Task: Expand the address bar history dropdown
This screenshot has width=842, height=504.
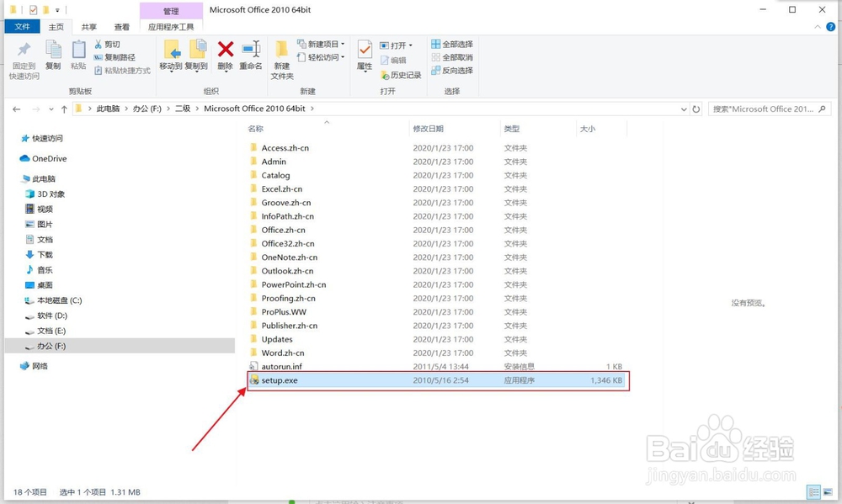Action: [684, 109]
